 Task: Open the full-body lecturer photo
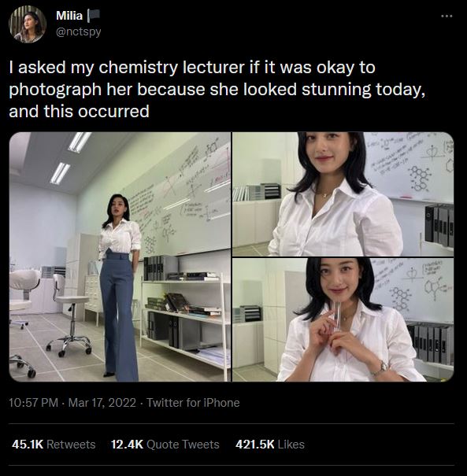[120, 256]
